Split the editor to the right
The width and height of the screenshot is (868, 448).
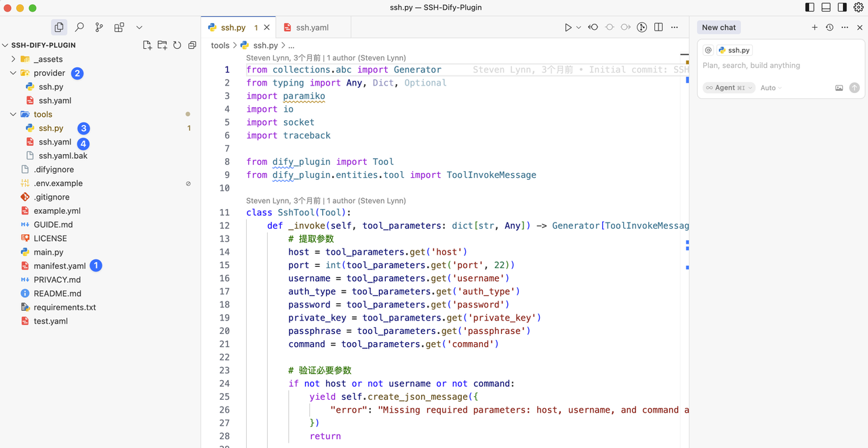(x=658, y=27)
